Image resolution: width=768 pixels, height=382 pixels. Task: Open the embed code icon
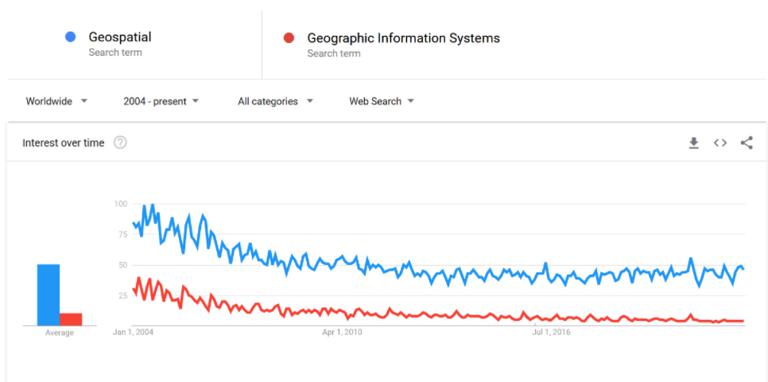(720, 143)
